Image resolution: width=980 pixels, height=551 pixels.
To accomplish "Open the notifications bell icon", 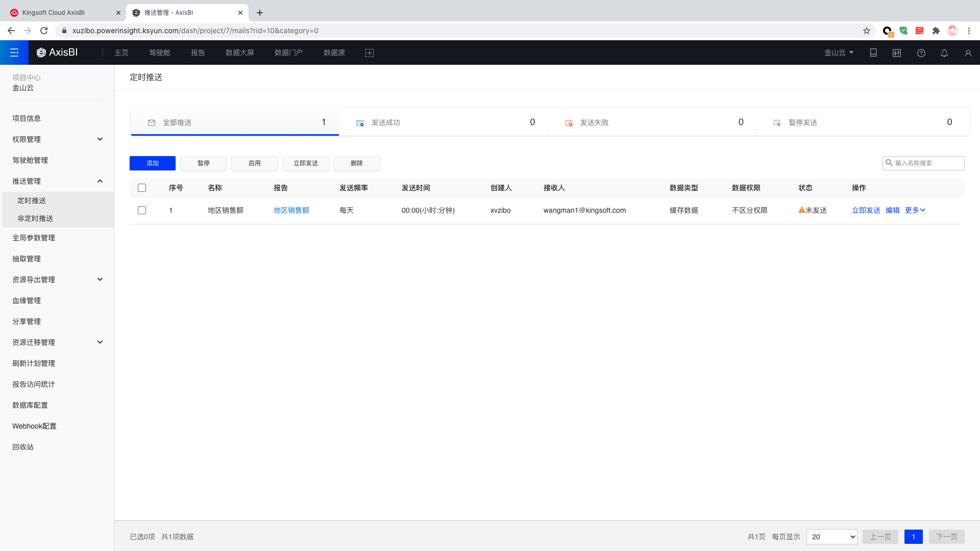I will coord(944,53).
